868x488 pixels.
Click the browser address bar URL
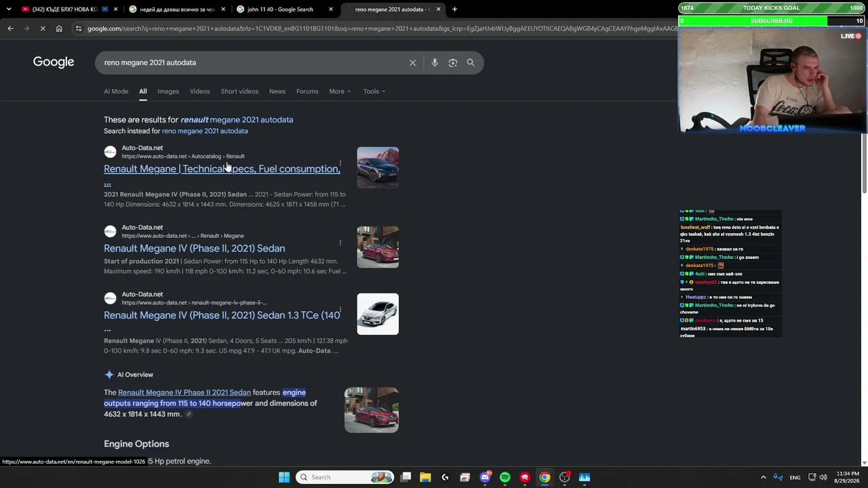(382, 28)
